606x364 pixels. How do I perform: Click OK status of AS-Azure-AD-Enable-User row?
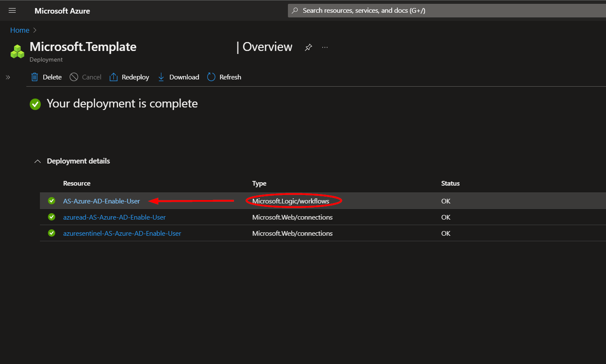446,201
